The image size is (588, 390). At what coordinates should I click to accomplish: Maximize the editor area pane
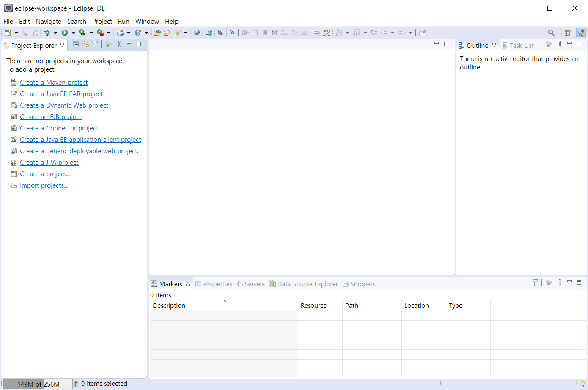446,44
